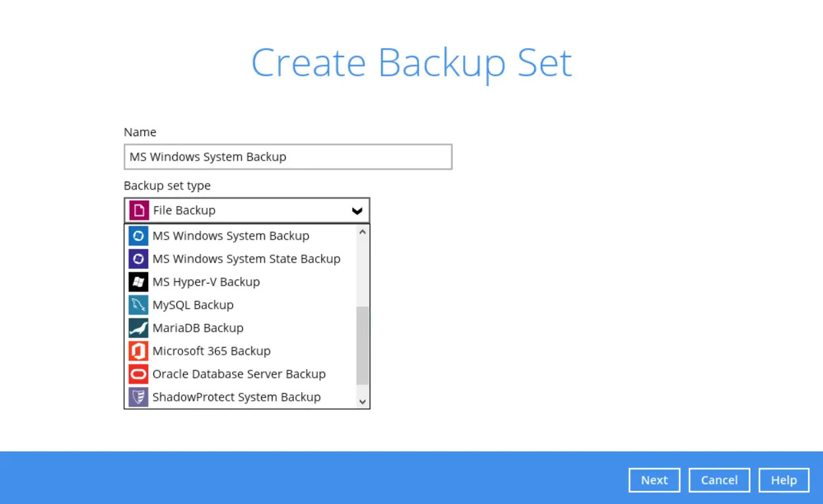This screenshot has width=823, height=504.
Task: Click the ShadowProtect System Backup shield icon
Action: coord(138,397)
